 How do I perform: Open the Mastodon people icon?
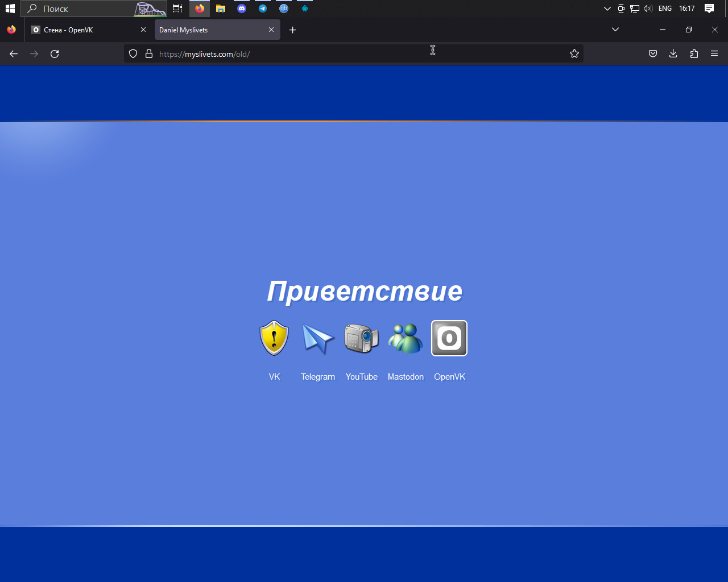[x=406, y=338]
